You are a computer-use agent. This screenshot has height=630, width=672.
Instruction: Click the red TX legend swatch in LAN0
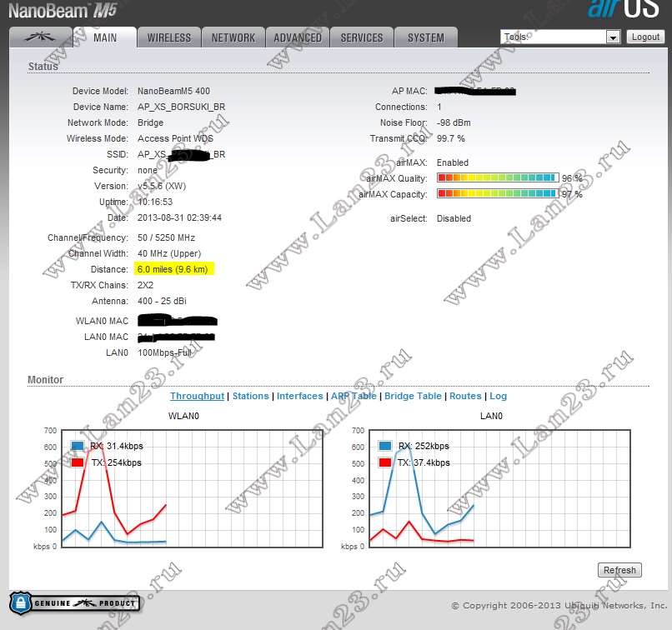(385, 462)
